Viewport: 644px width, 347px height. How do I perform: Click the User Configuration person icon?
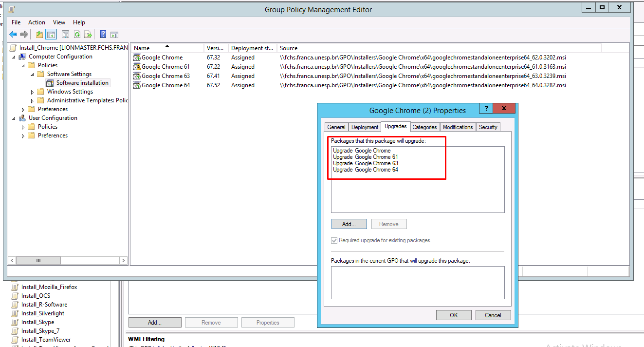23,118
